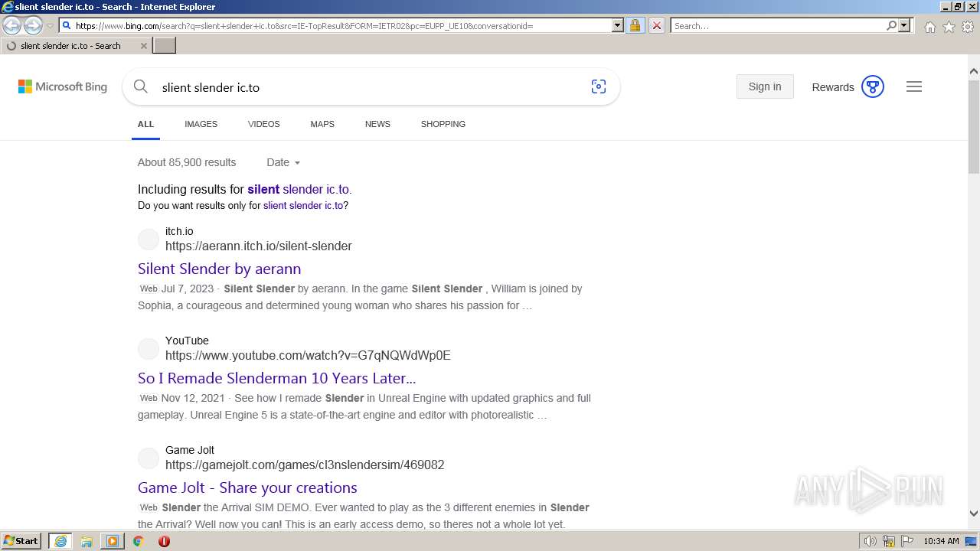This screenshot has width=980, height=551.
Task: Click the Sign in button
Action: pyautogui.click(x=765, y=86)
